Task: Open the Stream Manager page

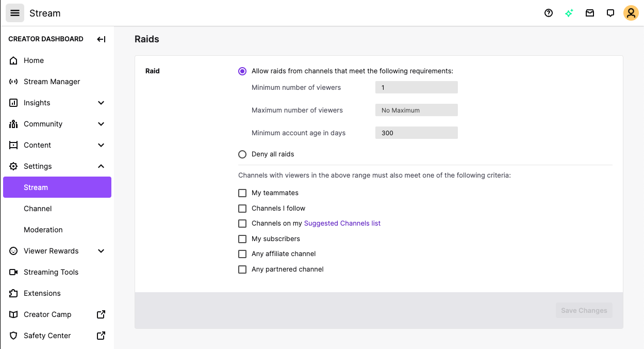Action: pyautogui.click(x=52, y=82)
